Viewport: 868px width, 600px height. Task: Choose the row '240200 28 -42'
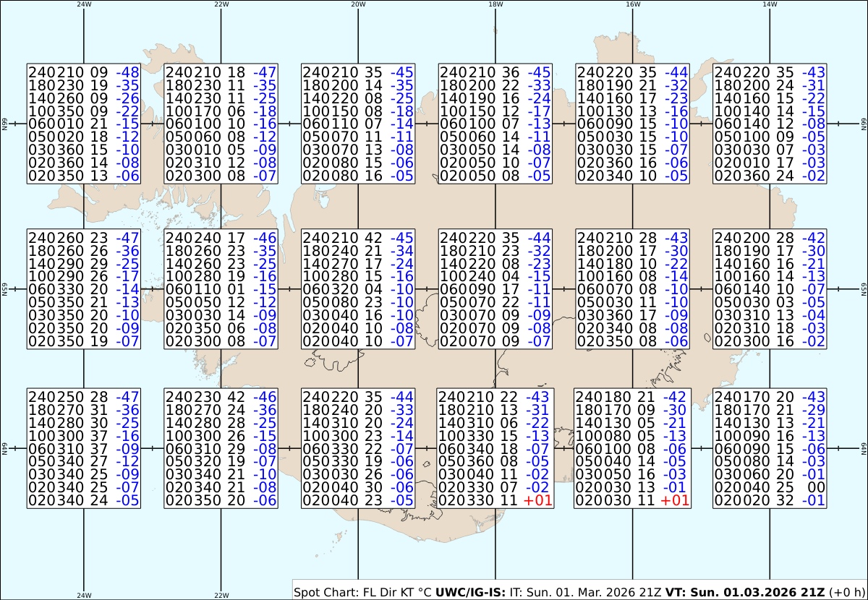pyautogui.click(x=770, y=237)
